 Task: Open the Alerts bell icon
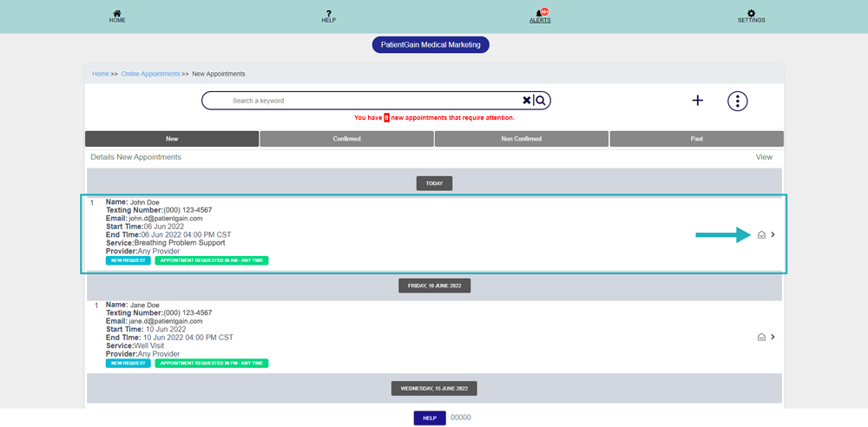(540, 13)
